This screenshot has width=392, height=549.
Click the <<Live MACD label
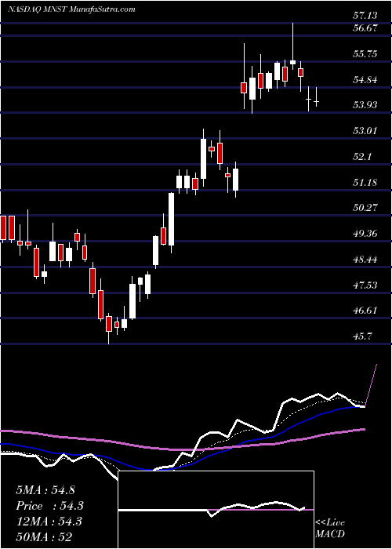point(330,529)
